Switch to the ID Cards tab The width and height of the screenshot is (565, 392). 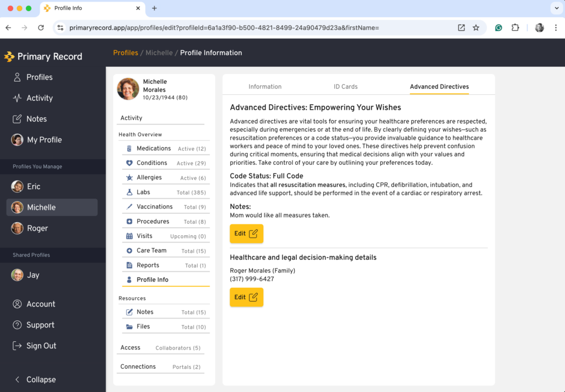345,87
